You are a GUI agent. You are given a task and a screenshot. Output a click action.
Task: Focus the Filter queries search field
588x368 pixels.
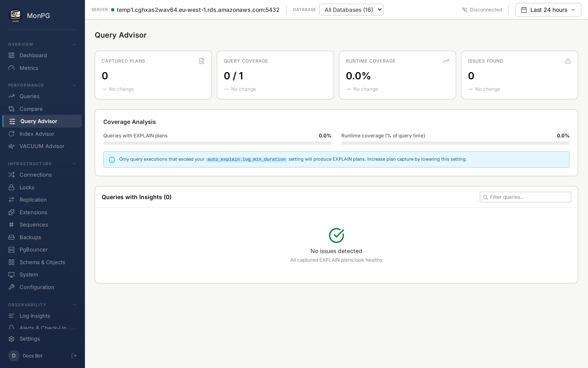click(525, 197)
